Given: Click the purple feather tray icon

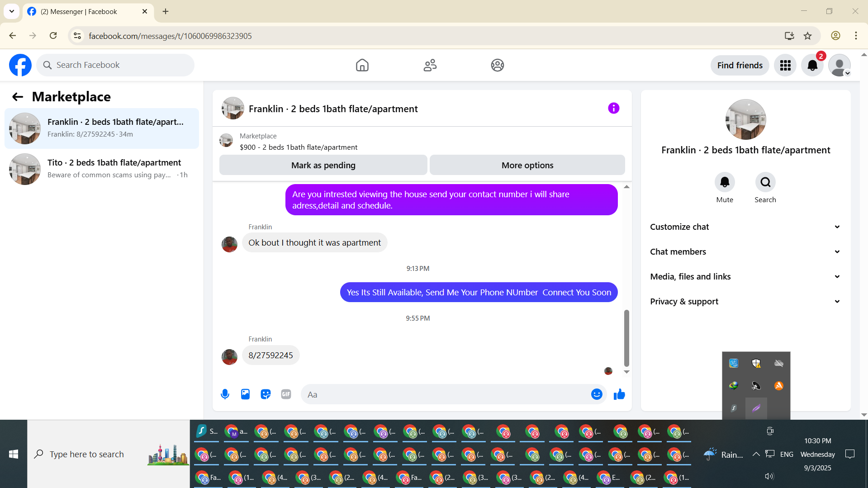Looking at the screenshot, I should [x=756, y=408].
